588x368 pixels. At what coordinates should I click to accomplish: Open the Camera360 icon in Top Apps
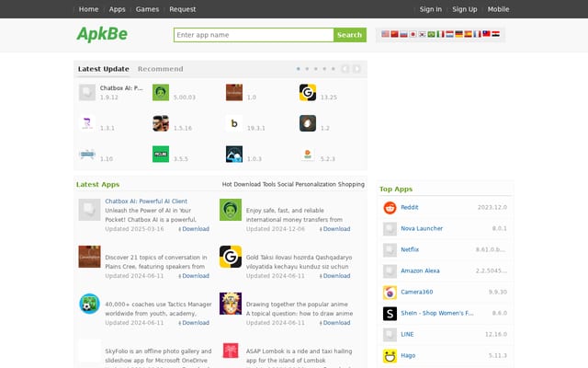click(x=390, y=293)
